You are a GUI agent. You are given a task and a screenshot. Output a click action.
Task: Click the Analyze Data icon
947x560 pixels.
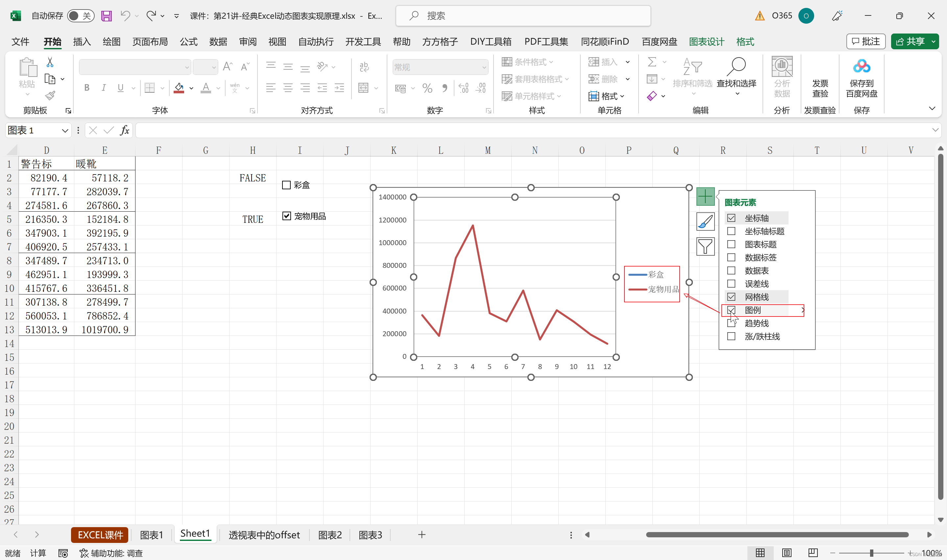pyautogui.click(x=782, y=77)
